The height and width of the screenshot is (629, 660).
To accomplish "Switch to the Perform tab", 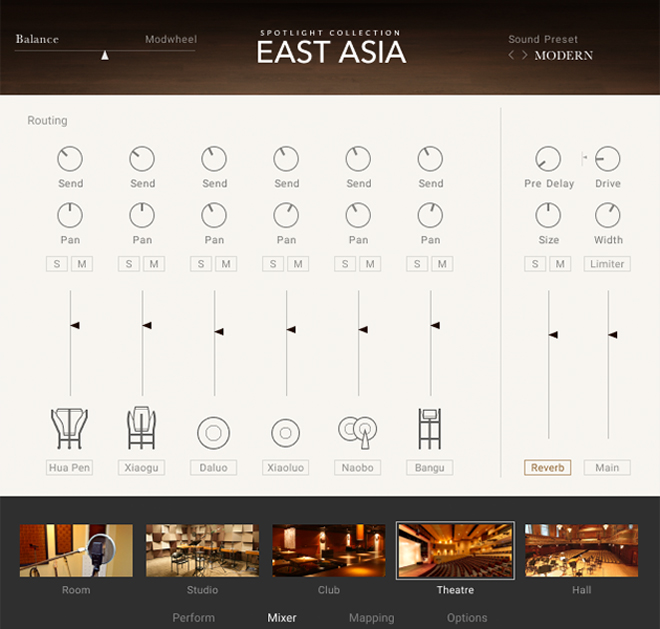I will click(194, 618).
